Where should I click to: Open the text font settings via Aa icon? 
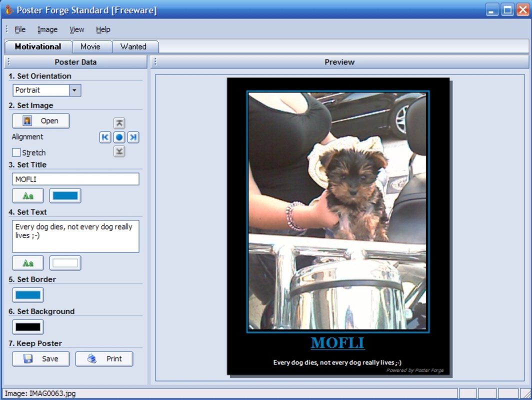tap(27, 262)
